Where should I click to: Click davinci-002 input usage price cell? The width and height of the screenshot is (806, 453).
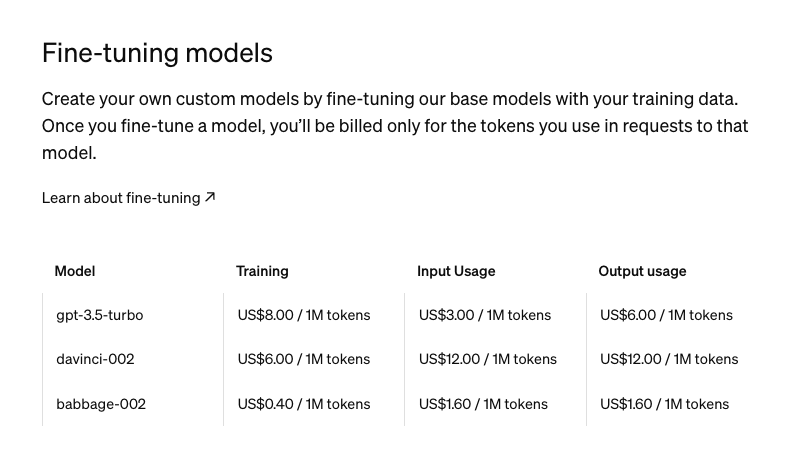[488, 359]
